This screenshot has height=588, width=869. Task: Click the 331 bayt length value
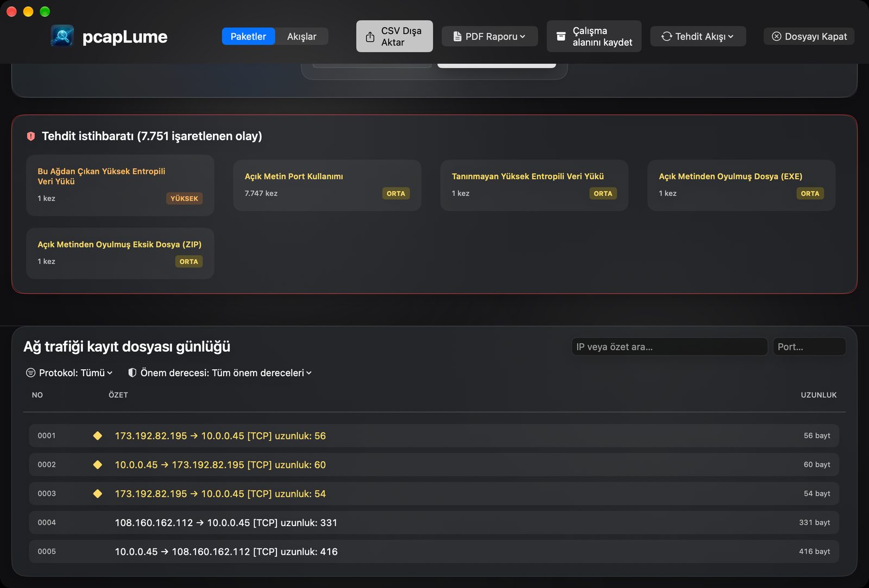click(x=814, y=523)
